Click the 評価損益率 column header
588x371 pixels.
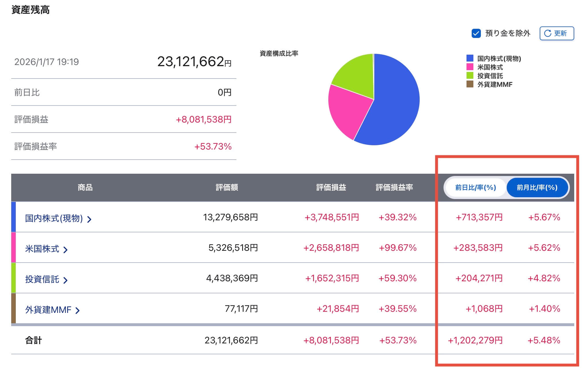coord(394,188)
